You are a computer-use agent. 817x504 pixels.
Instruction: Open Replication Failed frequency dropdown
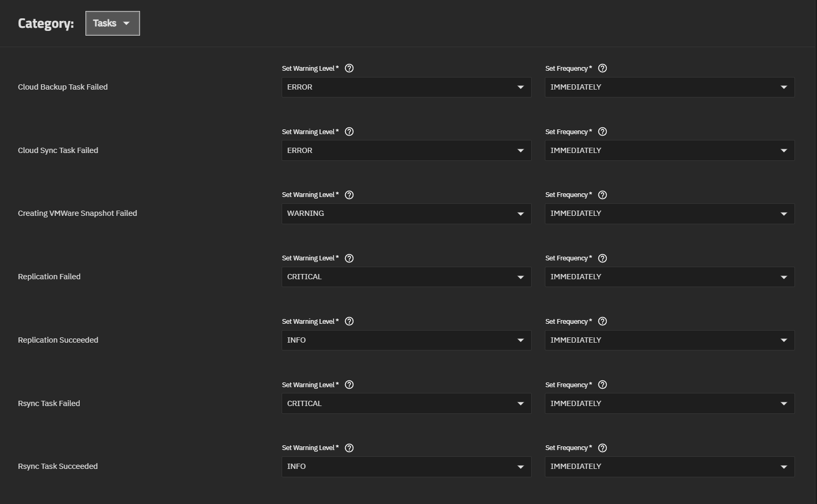tap(670, 277)
